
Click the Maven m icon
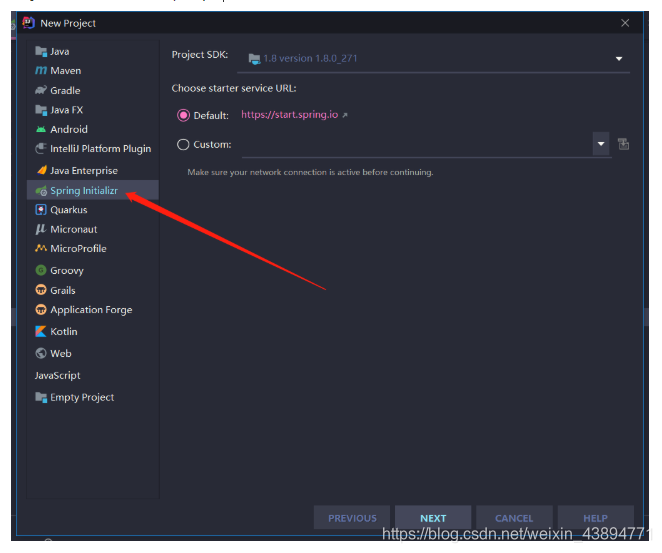point(41,70)
